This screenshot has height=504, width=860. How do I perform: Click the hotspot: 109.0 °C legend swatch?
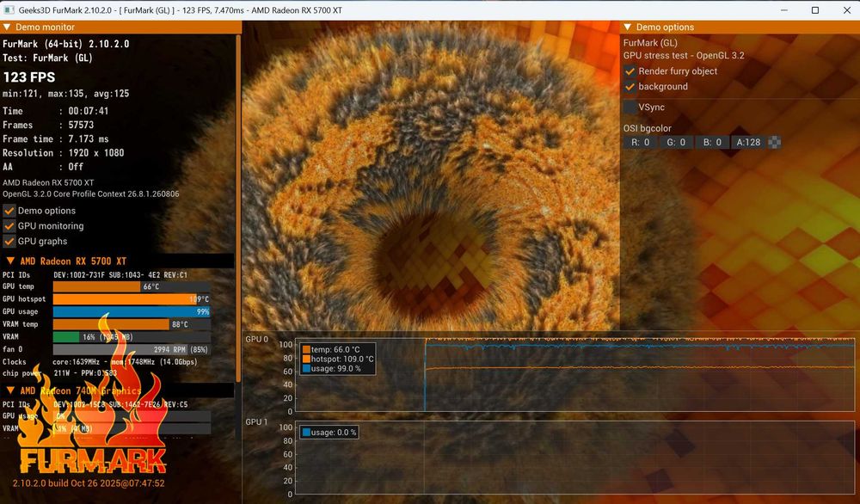click(x=306, y=360)
